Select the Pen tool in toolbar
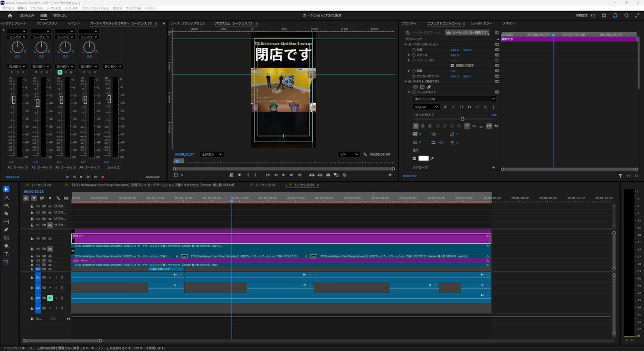Image resolution: width=644 pixels, height=351 pixels. pyautogui.click(x=6, y=229)
